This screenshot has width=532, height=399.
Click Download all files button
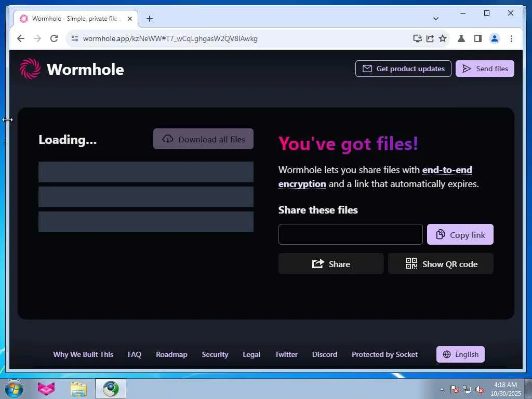tap(203, 139)
